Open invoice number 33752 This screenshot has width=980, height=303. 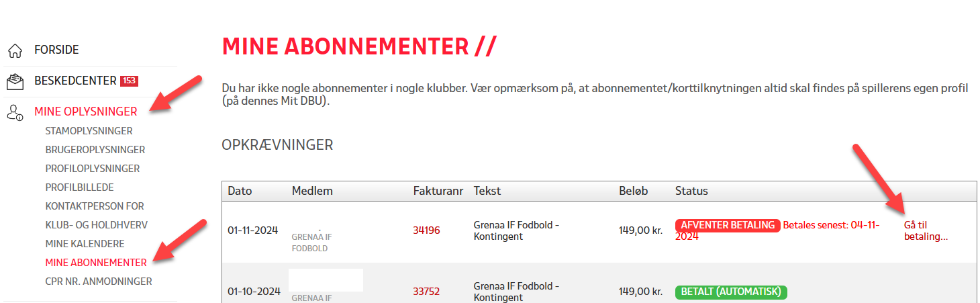point(426,292)
